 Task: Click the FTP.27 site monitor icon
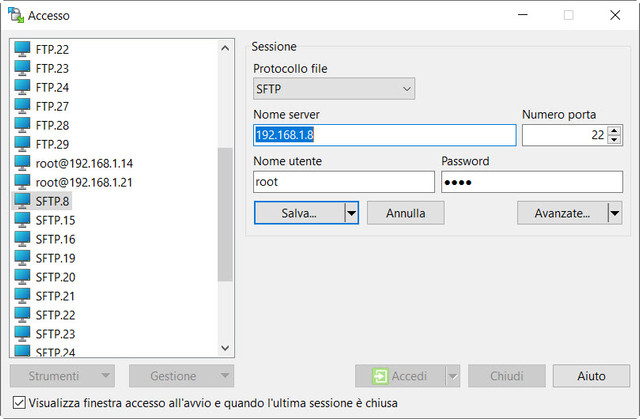tap(22, 106)
